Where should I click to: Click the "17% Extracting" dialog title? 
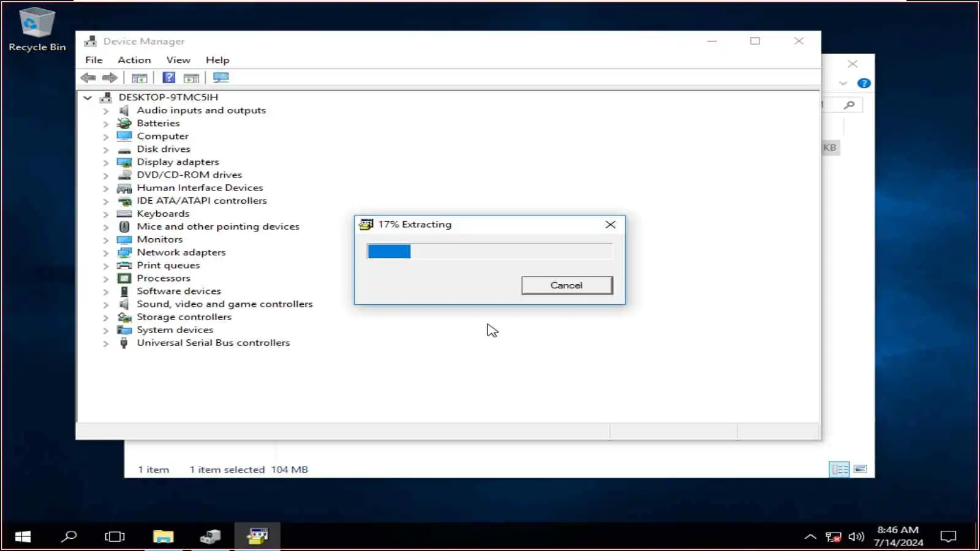point(415,225)
